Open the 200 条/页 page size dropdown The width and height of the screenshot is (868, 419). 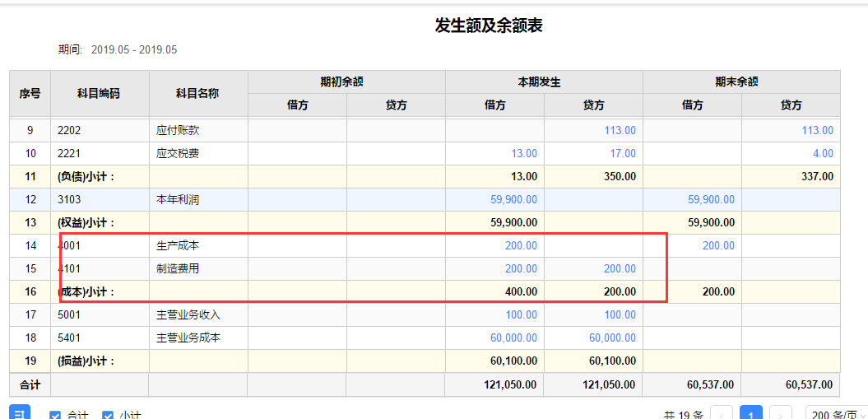(x=835, y=415)
